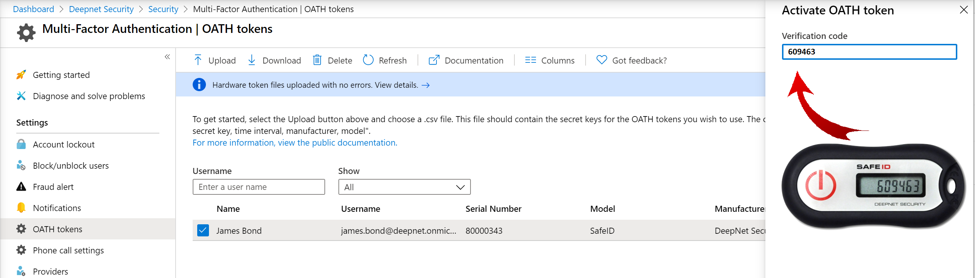Screen dimensions: 980x278
Task: Click the Username search field
Action: tap(259, 187)
